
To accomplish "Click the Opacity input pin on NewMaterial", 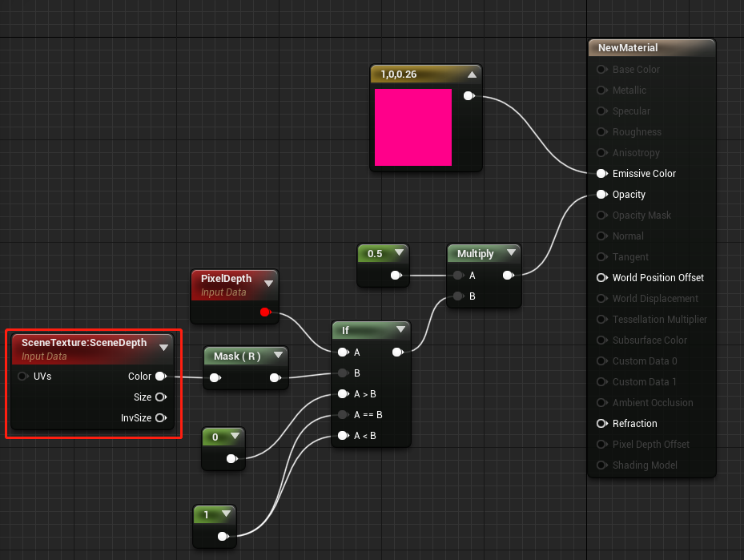I will [601, 194].
